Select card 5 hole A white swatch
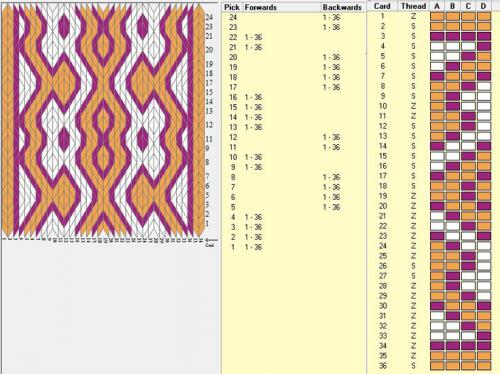500x374 pixels. click(437, 56)
